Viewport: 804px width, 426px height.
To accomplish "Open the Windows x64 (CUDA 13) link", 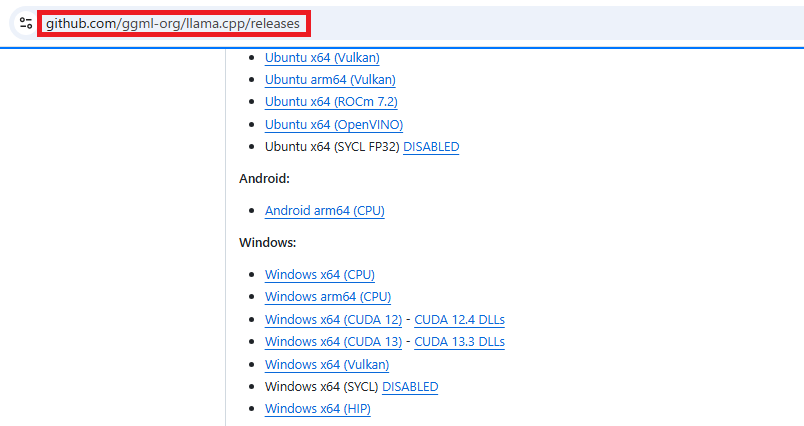I will 333,342.
